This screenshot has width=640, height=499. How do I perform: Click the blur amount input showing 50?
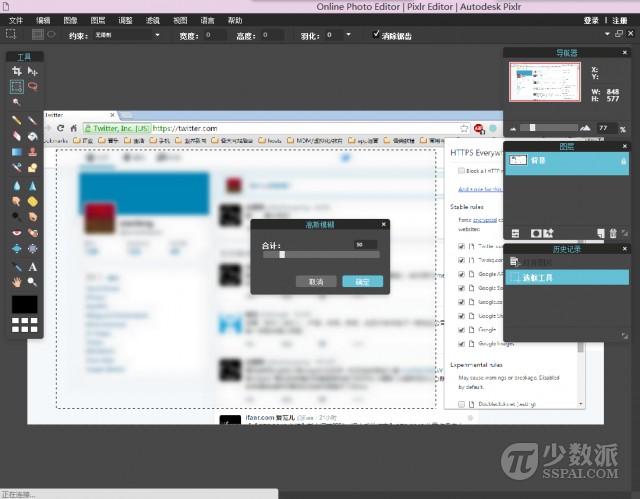(x=365, y=244)
